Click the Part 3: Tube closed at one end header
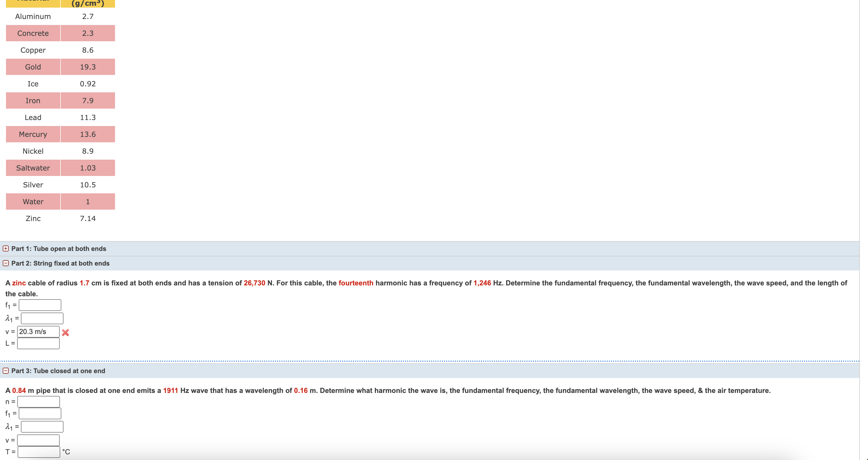Image resolution: width=868 pixels, height=460 pixels. (x=58, y=371)
